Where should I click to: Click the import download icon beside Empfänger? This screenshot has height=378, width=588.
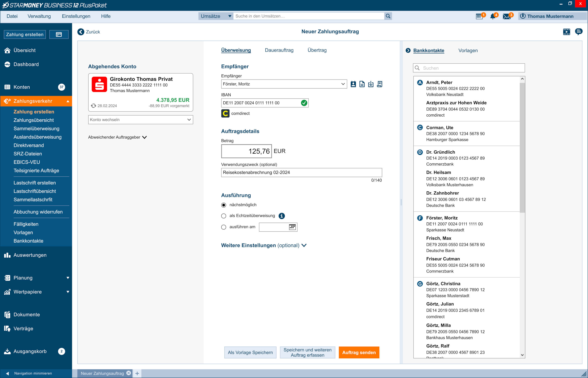371,84
